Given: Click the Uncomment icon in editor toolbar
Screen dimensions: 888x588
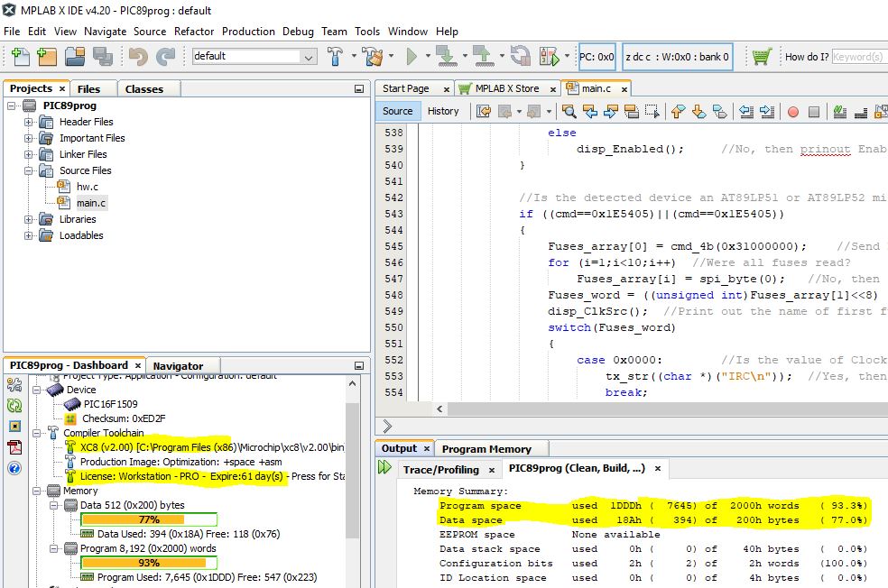Looking at the screenshot, I should click(861, 112).
